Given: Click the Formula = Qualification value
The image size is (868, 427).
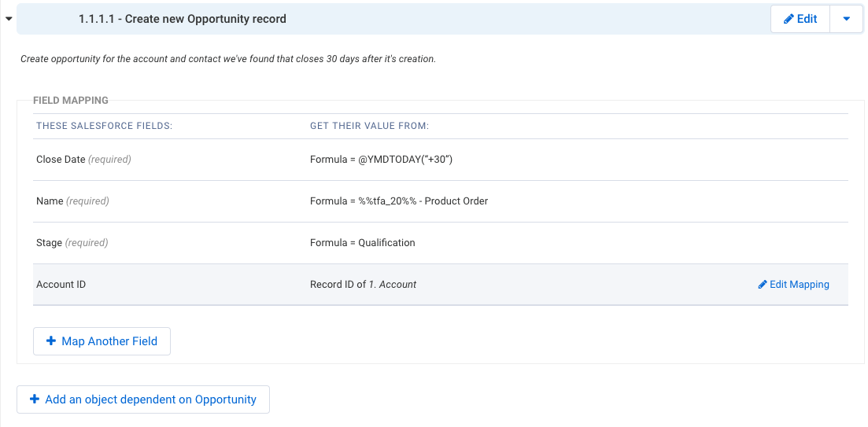Looking at the screenshot, I should click(x=363, y=243).
